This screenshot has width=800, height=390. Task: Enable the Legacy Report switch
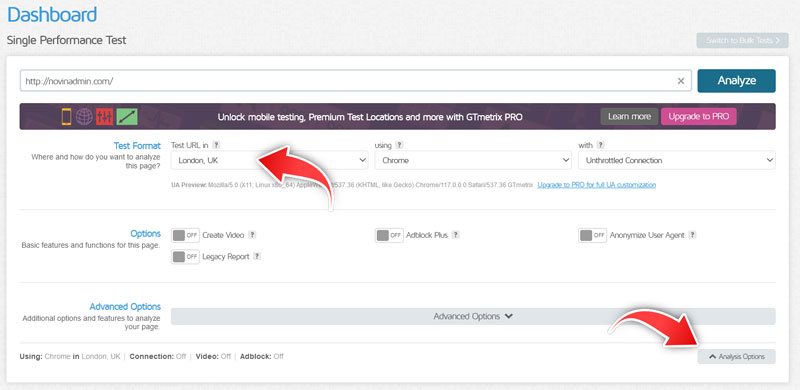pos(185,257)
